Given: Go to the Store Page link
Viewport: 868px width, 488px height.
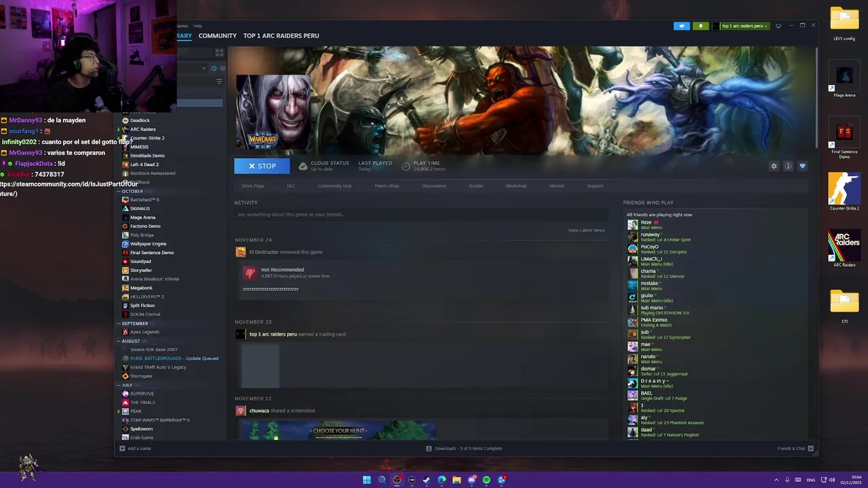Looking at the screenshot, I should 253,186.
